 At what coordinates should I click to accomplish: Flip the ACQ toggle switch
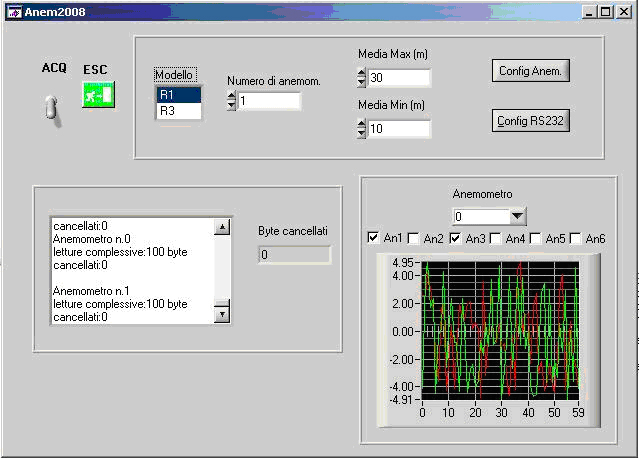pos(52,109)
